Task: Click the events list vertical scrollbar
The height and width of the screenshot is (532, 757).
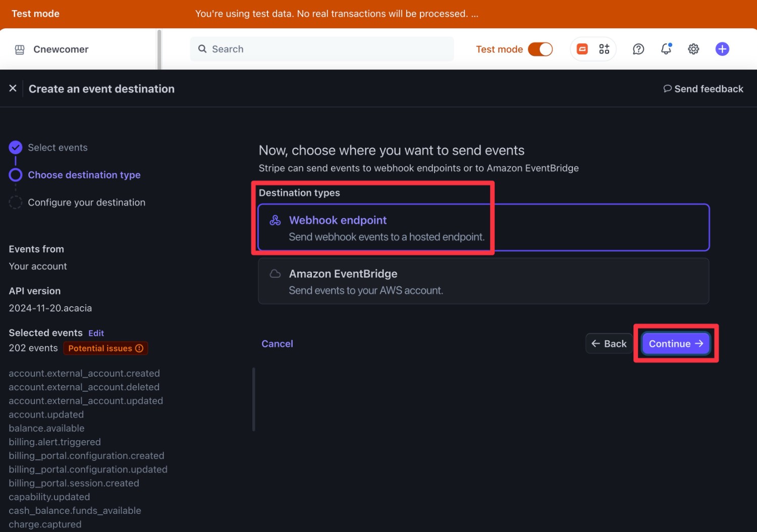Action: point(253,399)
